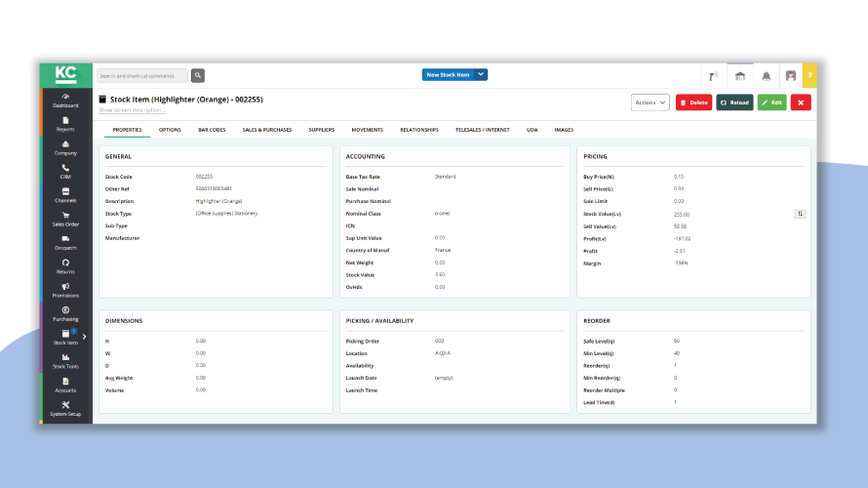Open the Suppliers tab
The height and width of the screenshot is (488, 868).
coord(322,130)
